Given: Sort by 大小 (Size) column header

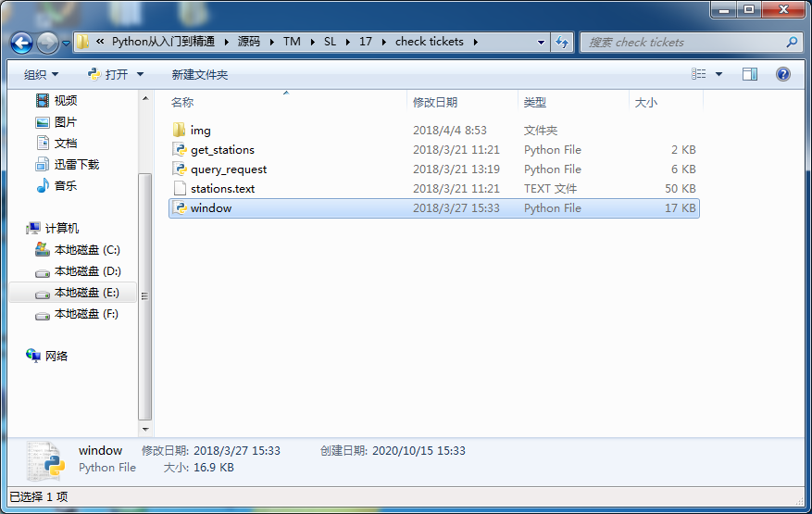Looking at the screenshot, I should tap(645, 103).
